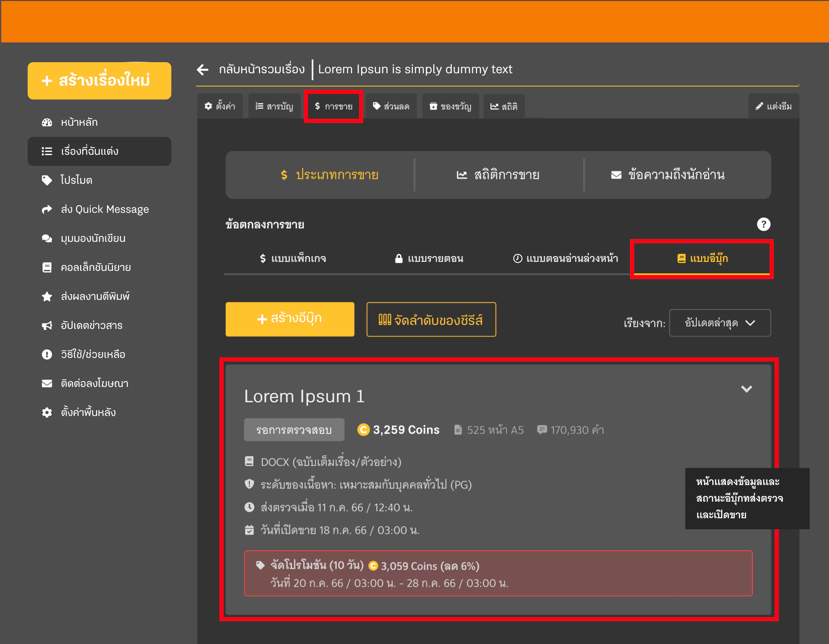Click the lock icon of แบบรายตอน
Image resolution: width=829 pixels, height=644 pixels.
pos(399,258)
